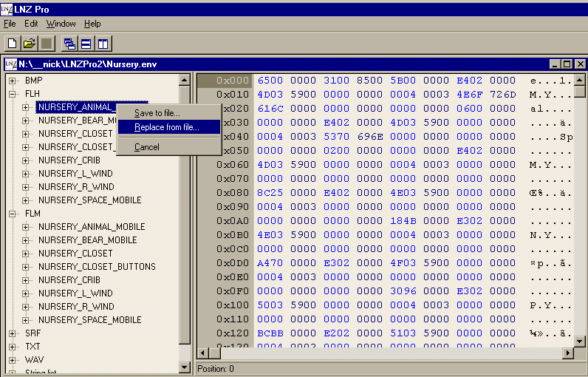
Task: Expand the WAV resource node
Action: pos(13,360)
